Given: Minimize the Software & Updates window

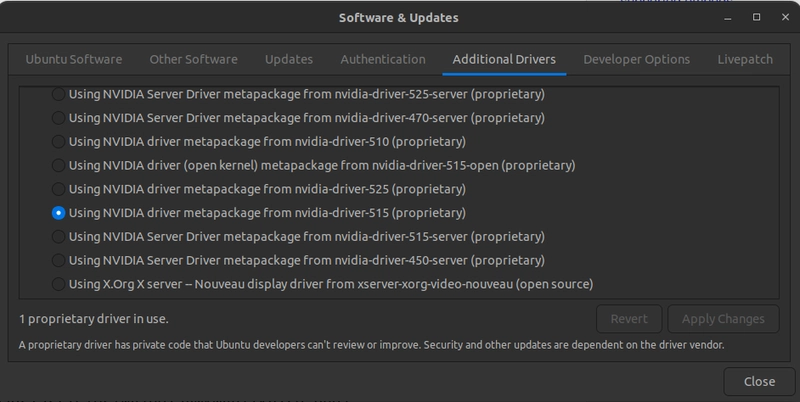Looking at the screenshot, I should pyautogui.click(x=728, y=18).
